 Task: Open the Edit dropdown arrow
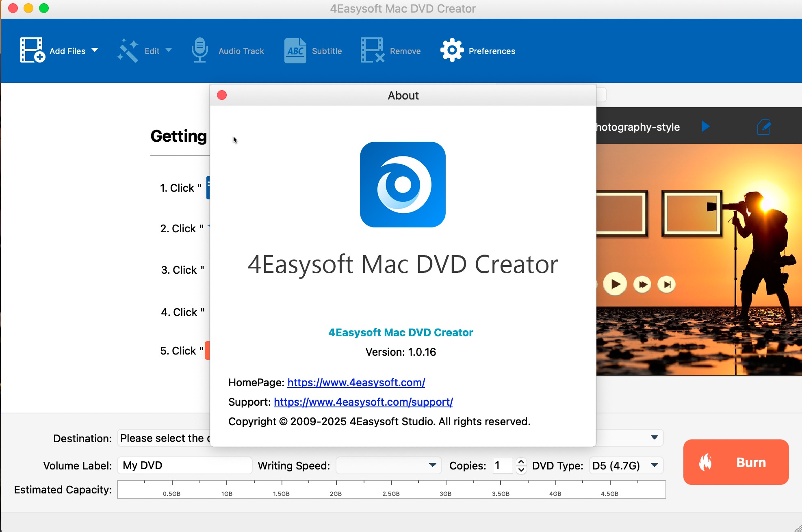[x=169, y=50]
